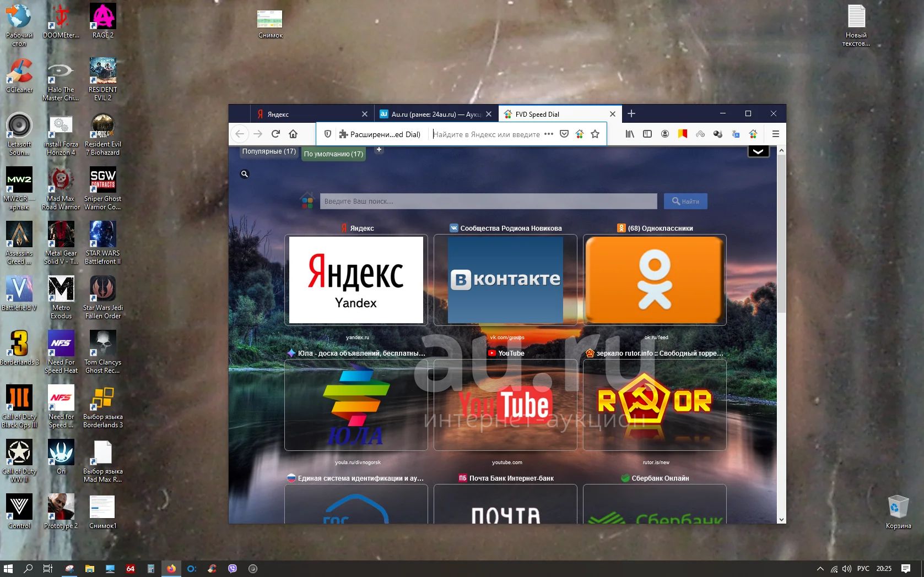Viewport: 924px width, 577px height.
Task: Select the Корзина recycle bin
Action: click(x=898, y=512)
